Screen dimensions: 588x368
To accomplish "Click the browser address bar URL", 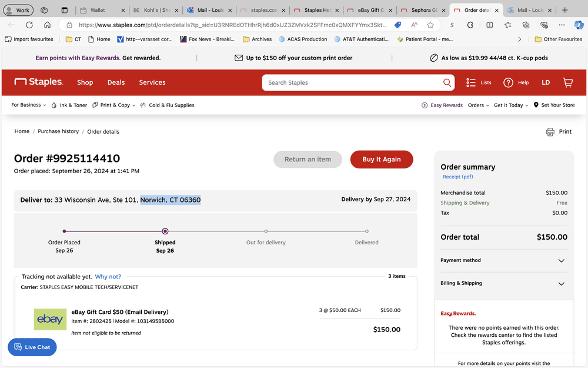I will tap(232, 25).
